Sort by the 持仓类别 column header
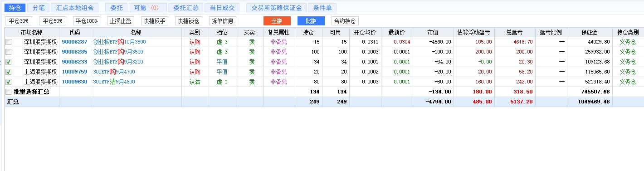Screen dimensions: 644x171 pos(628,32)
